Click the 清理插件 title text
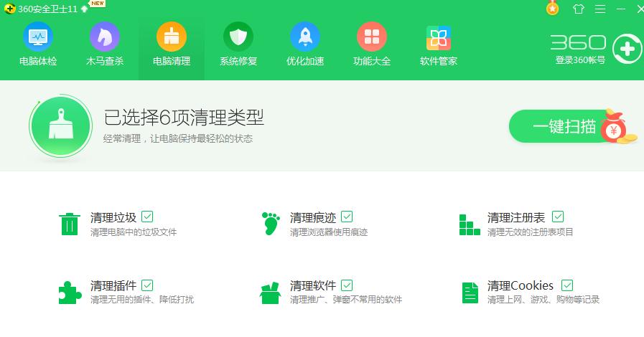The image size is (644, 337). 113,285
